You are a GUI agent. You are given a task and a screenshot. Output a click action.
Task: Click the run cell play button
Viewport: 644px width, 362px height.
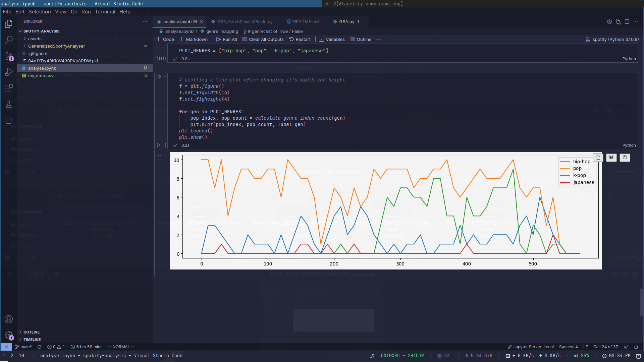click(x=159, y=76)
